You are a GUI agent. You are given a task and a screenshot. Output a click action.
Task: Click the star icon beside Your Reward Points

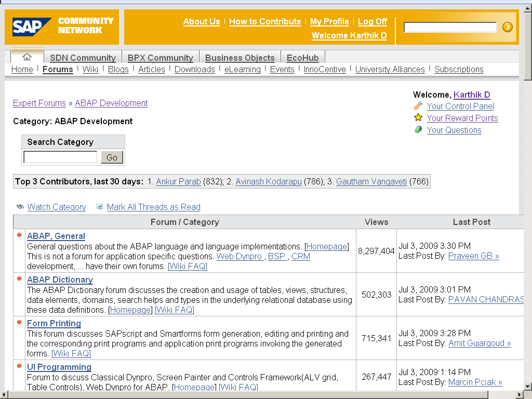(418, 118)
